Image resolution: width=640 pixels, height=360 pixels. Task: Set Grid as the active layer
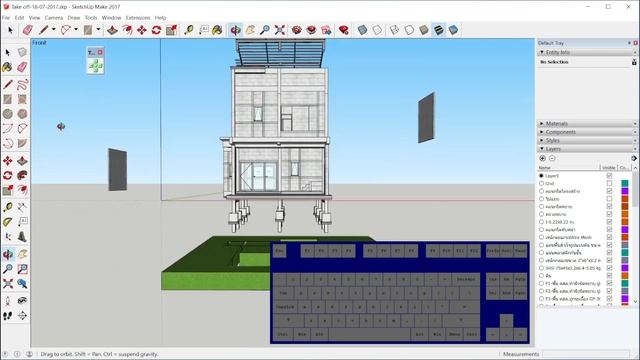point(542,183)
